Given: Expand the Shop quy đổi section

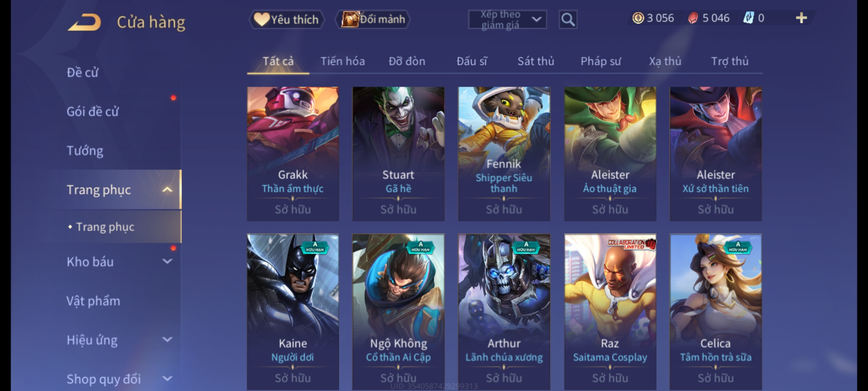Looking at the screenshot, I should click(x=167, y=379).
